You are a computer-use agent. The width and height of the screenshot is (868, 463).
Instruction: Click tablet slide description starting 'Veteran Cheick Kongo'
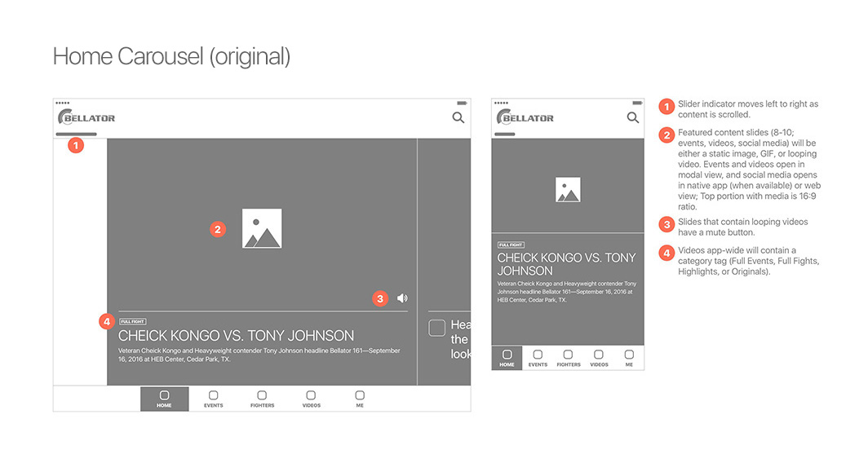pos(259,355)
